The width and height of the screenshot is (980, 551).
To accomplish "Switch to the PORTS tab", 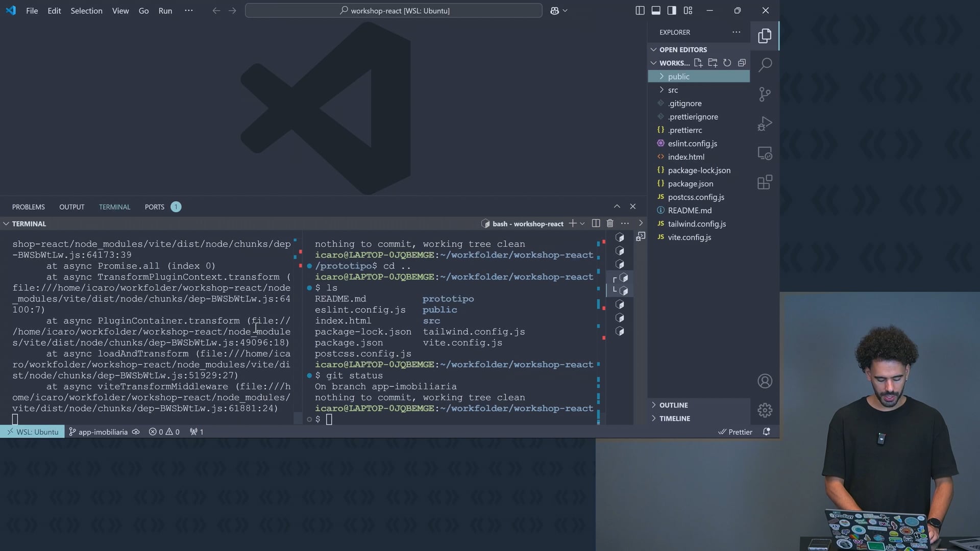I will tap(154, 207).
